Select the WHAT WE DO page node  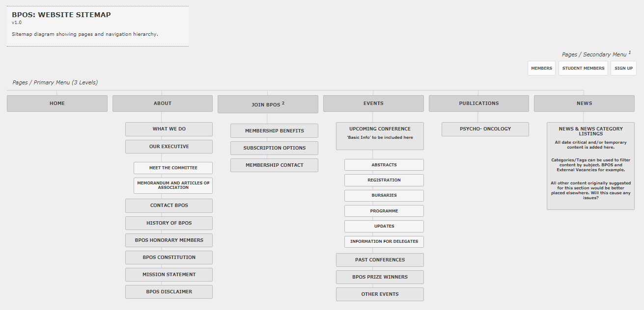pos(169,129)
